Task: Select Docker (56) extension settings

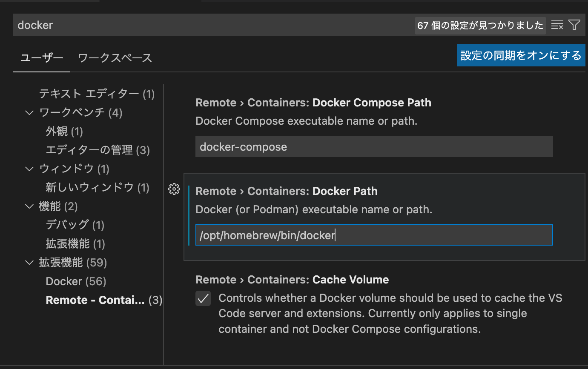Action: pyautogui.click(x=76, y=281)
